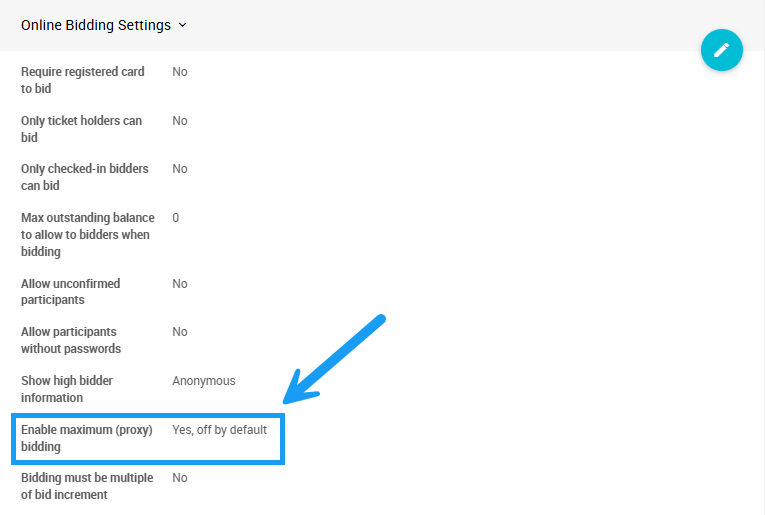Screen dimensions: 765x515
Task: Select the Show high bidder information label
Action: coord(66,389)
